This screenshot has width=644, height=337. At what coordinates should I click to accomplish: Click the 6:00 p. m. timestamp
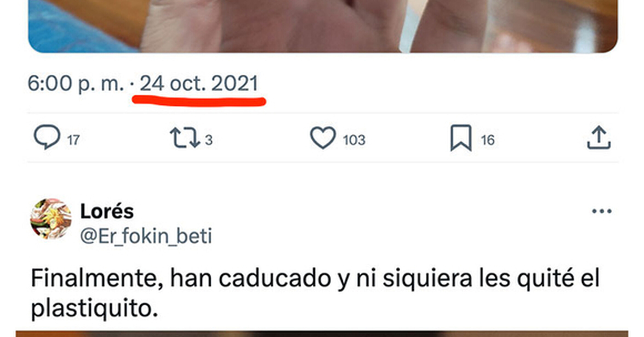point(76,84)
